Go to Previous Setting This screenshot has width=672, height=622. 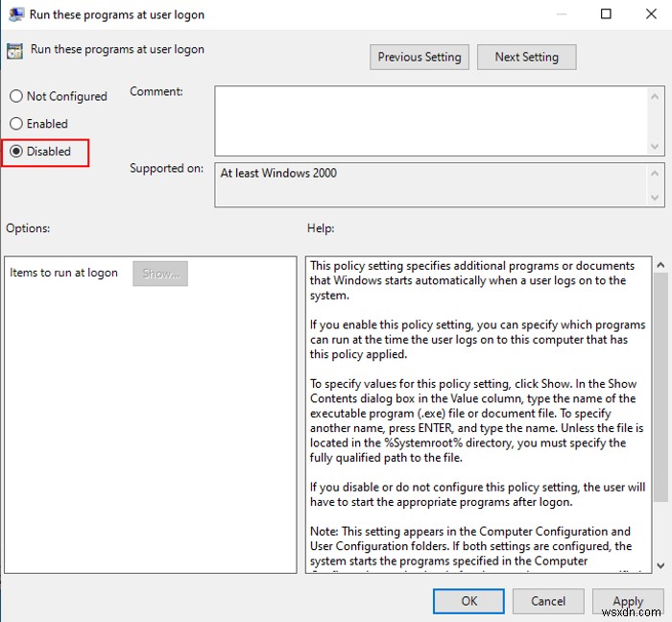[420, 57]
